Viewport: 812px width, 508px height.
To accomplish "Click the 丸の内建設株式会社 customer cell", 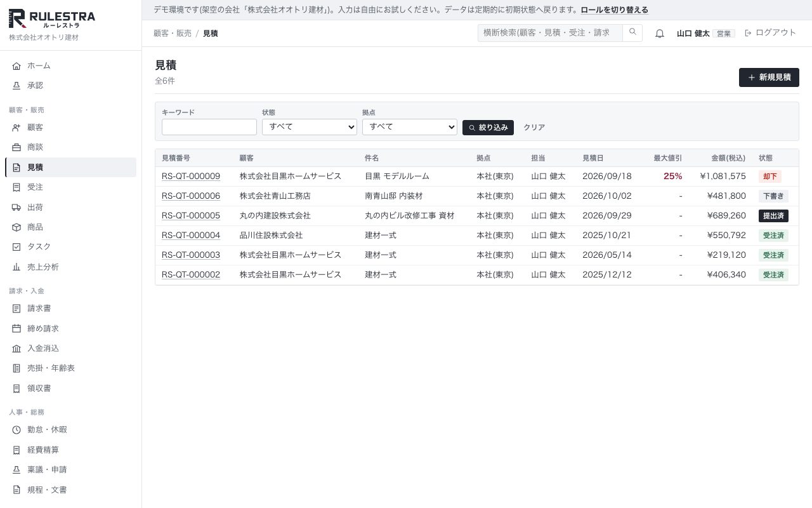I will (x=275, y=216).
